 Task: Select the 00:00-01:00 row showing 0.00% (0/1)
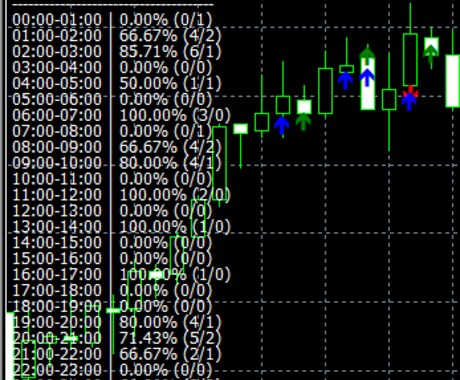[x=112, y=20]
